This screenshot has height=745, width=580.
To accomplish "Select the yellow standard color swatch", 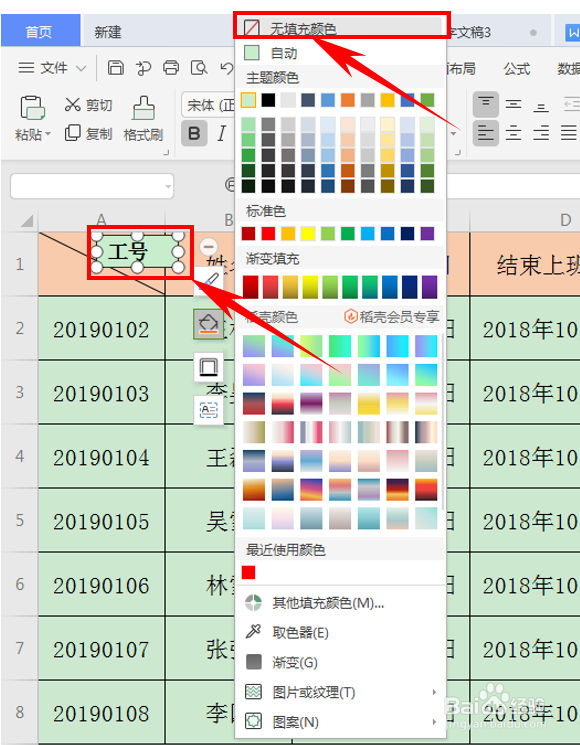I will (x=308, y=233).
